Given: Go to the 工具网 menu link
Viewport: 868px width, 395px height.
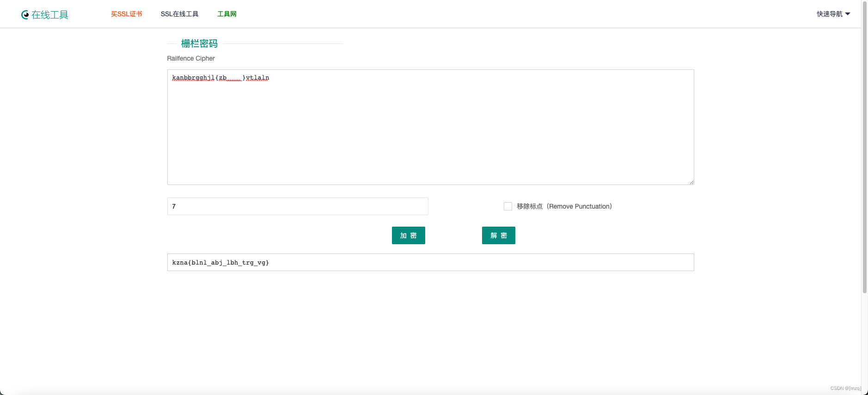Looking at the screenshot, I should (227, 14).
